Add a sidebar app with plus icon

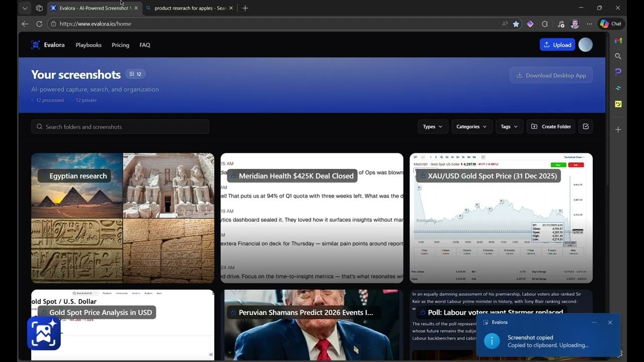click(618, 130)
